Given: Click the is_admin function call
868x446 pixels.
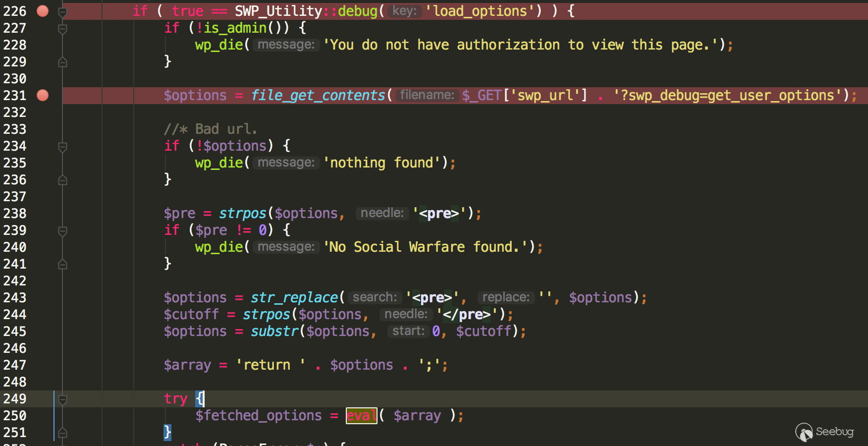Looking at the screenshot, I should pos(235,28).
